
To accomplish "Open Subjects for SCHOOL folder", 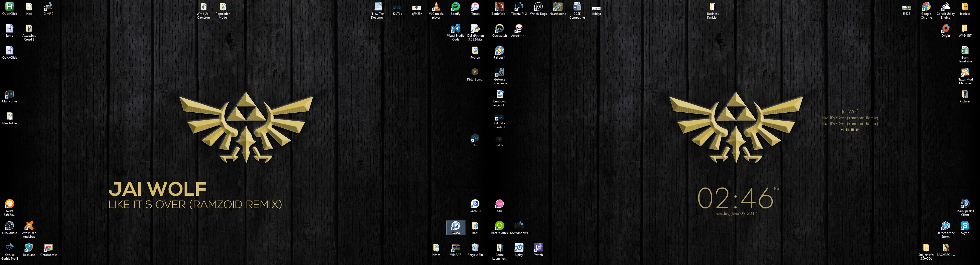I will click(926, 252).
